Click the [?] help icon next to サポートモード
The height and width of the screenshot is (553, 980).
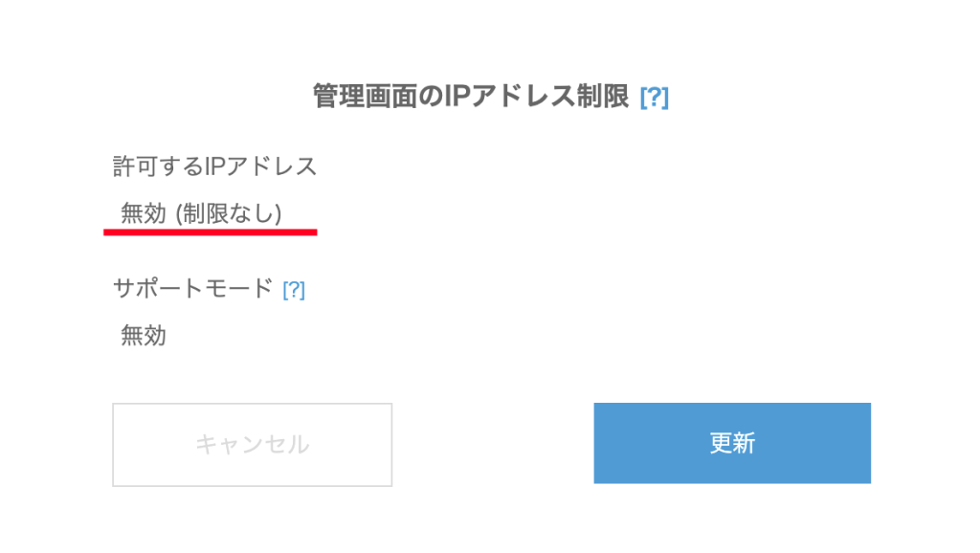click(294, 289)
